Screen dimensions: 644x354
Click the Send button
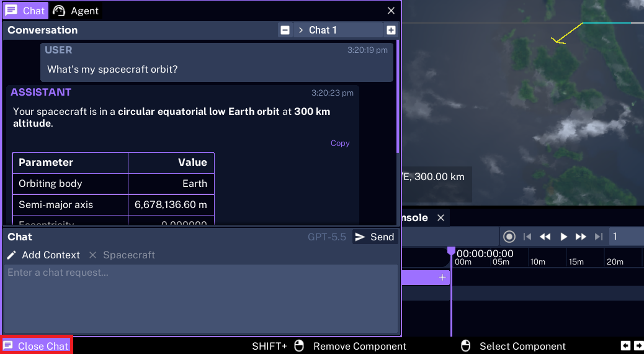(x=375, y=237)
